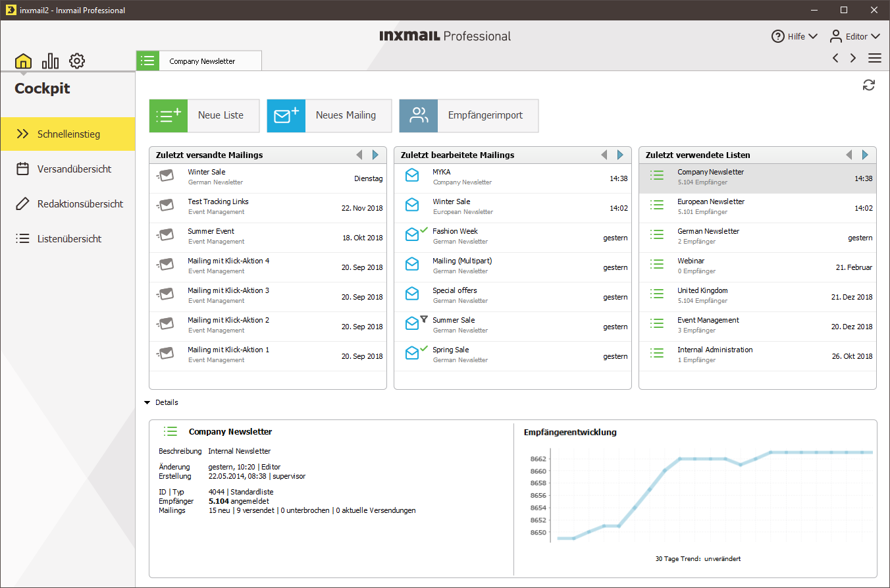The height and width of the screenshot is (588, 890).
Task: Click the list icon of Event Management
Action: [x=657, y=323]
